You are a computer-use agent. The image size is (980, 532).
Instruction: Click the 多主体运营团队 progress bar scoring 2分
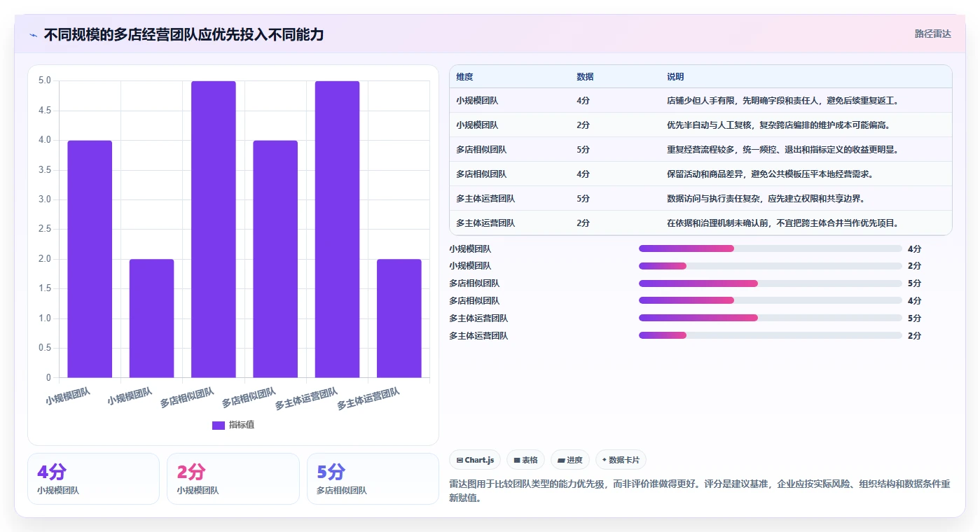tap(770, 336)
